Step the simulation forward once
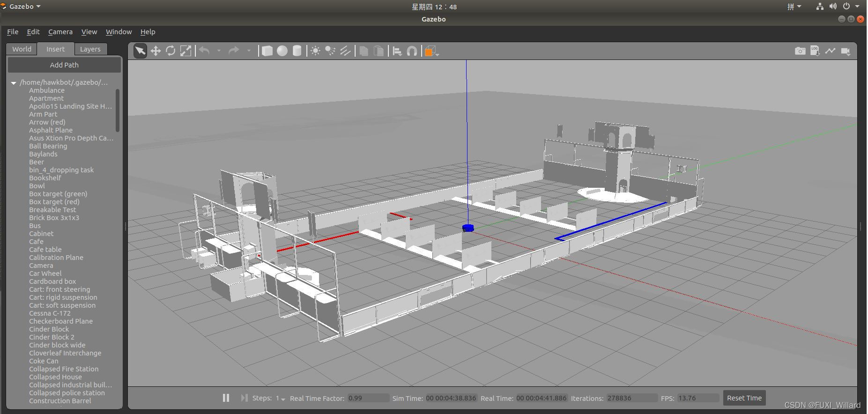868x414 pixels. (x=244, y=398)
